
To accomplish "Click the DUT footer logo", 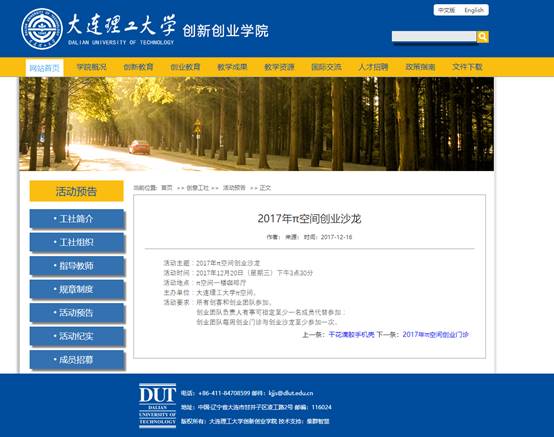I will coord(158,406).
